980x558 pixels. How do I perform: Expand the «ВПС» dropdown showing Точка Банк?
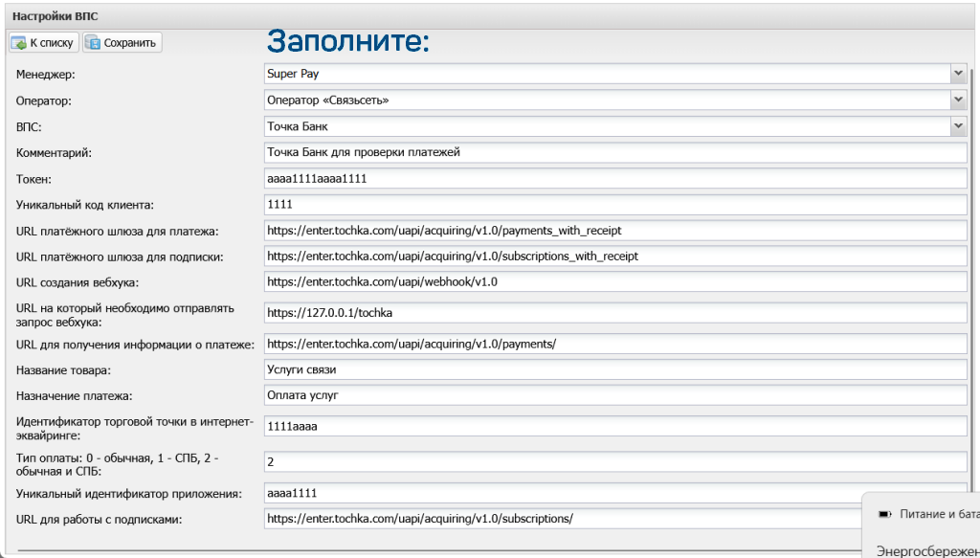(958, 126)
